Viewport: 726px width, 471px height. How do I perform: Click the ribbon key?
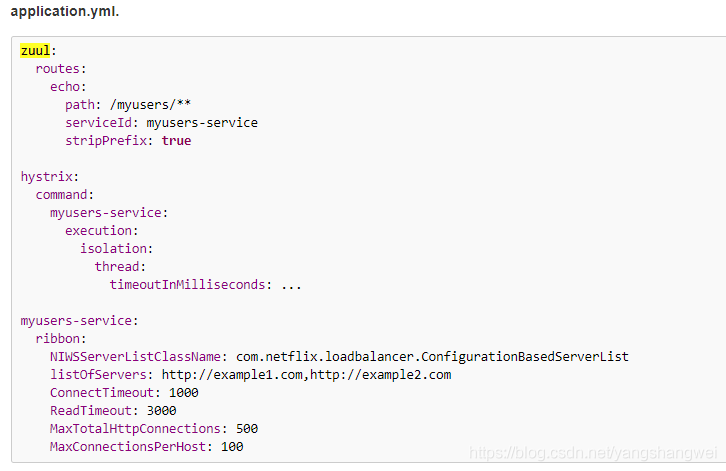(57, 339)
